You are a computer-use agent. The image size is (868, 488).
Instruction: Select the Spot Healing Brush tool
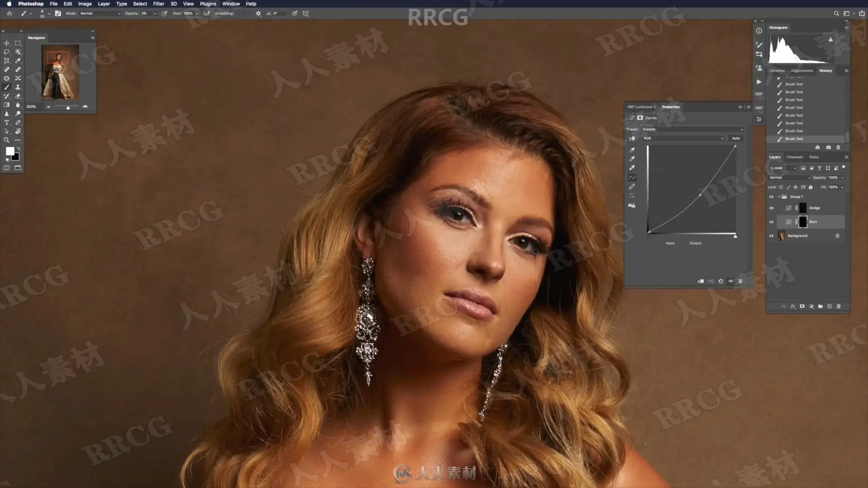[7, 70]
